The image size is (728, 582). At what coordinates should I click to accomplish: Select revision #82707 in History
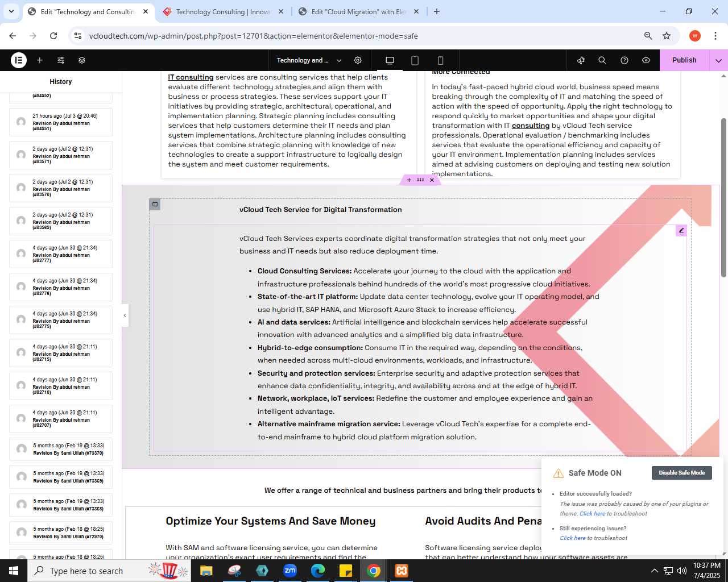[61, 419]
